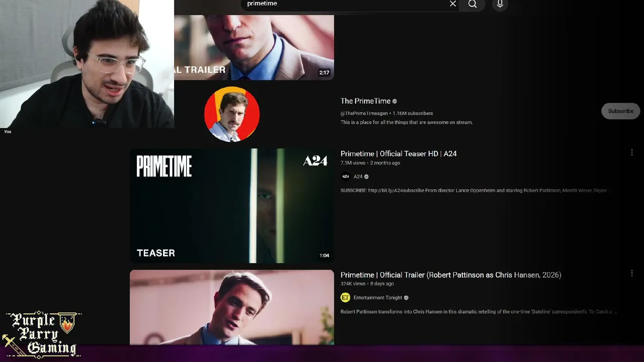Visit the A24 channel name link
644x362 pixels.
pos(358,176)
